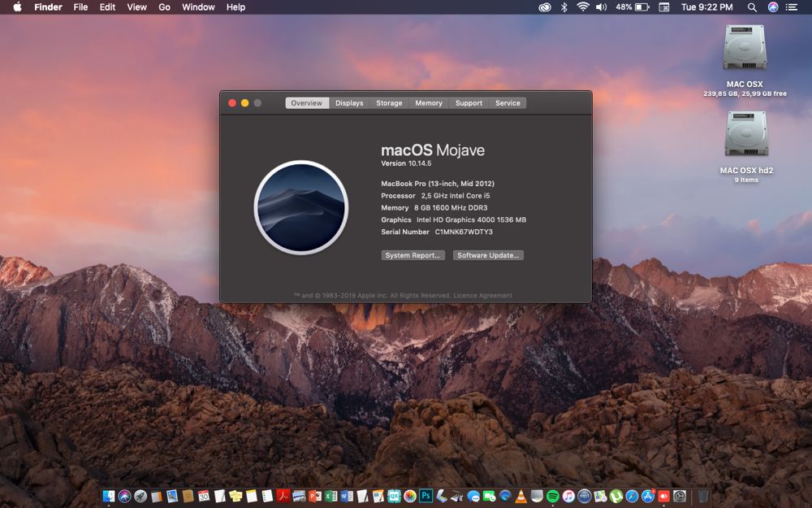Image resolution: width=812 pixels, height=508 pixels.
Task: Open the Window menu
Action: tap(198, 7)
